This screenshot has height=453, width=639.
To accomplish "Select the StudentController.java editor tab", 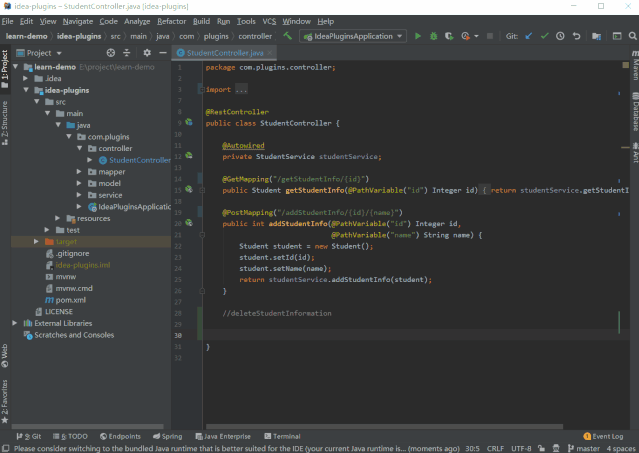I will pyautogui.click(x=220, y=52).
